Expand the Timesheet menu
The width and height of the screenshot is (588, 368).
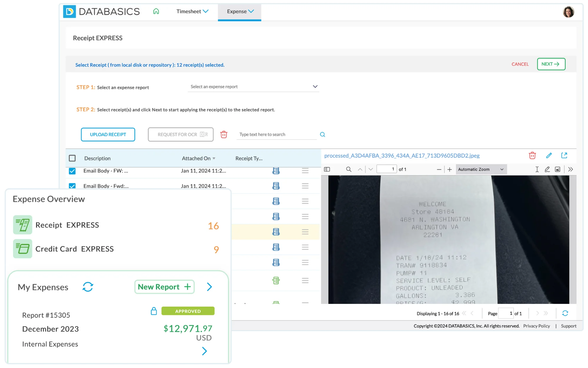click(x=192, y=11)
